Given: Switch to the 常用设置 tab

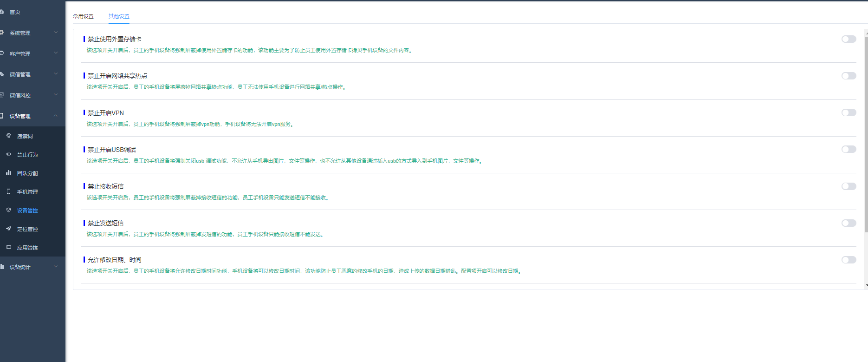Looking at the screenshot, I should tap(83, 16).
